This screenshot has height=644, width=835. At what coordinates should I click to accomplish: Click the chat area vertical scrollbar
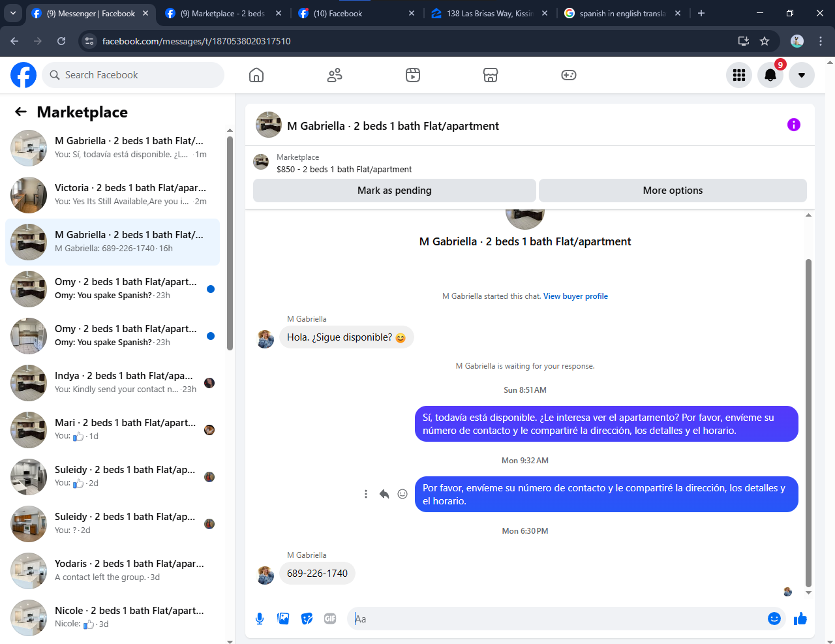click(x=809, y=423)
